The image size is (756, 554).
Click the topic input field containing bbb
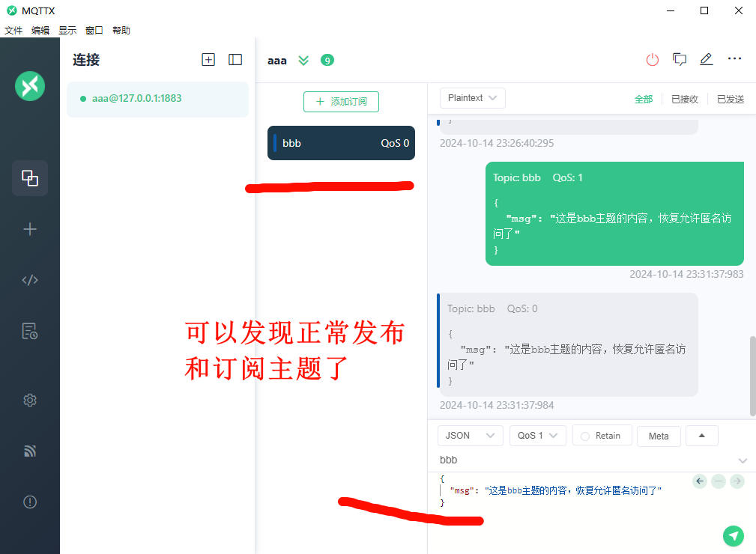click(x=584, y=460)
